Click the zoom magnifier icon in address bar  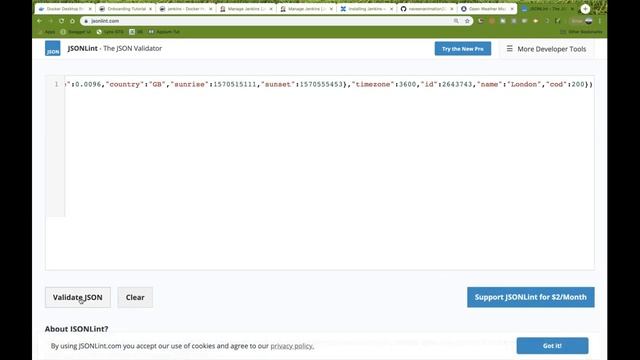456,21
